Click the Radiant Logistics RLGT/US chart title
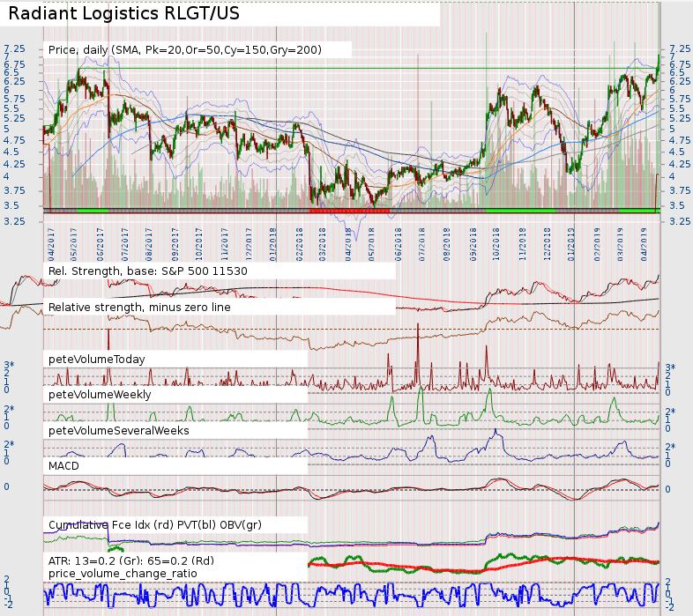This screenshot has height=616, width=693. pos(123,13)
